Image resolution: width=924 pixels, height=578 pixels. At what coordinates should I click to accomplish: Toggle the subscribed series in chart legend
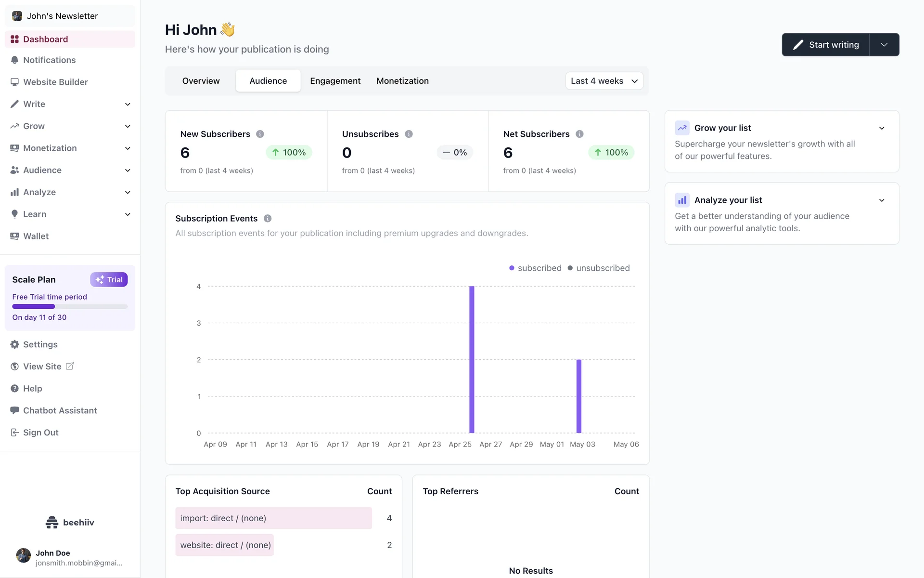pos(535,268)
